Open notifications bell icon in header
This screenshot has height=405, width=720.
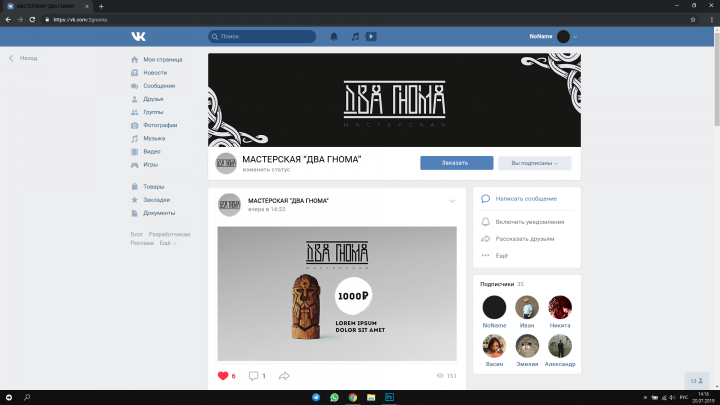point(334,36)
